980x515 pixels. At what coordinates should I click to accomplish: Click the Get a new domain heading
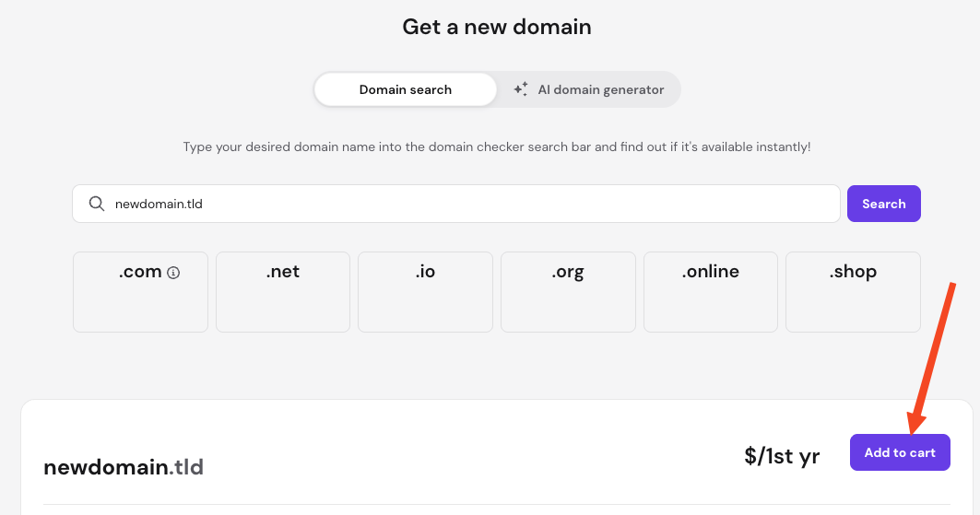pos(497,27)
